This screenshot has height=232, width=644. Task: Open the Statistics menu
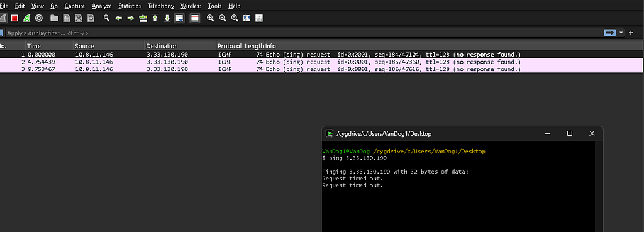(130, 6)
